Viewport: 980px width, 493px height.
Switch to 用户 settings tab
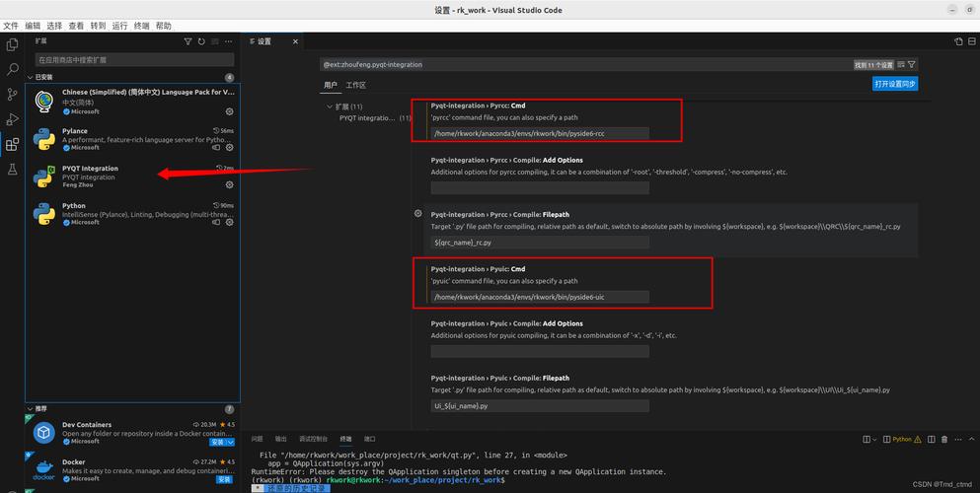(x=331, y=85)
